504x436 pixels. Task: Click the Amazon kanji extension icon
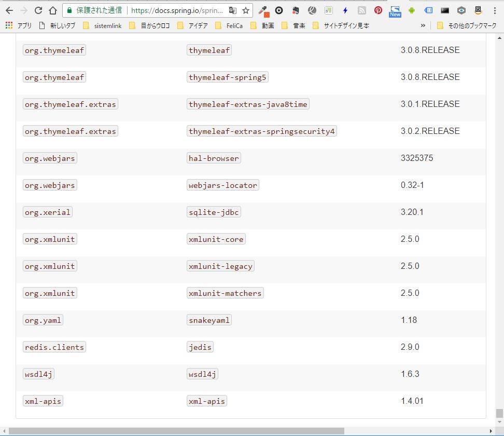click(478, 10)
